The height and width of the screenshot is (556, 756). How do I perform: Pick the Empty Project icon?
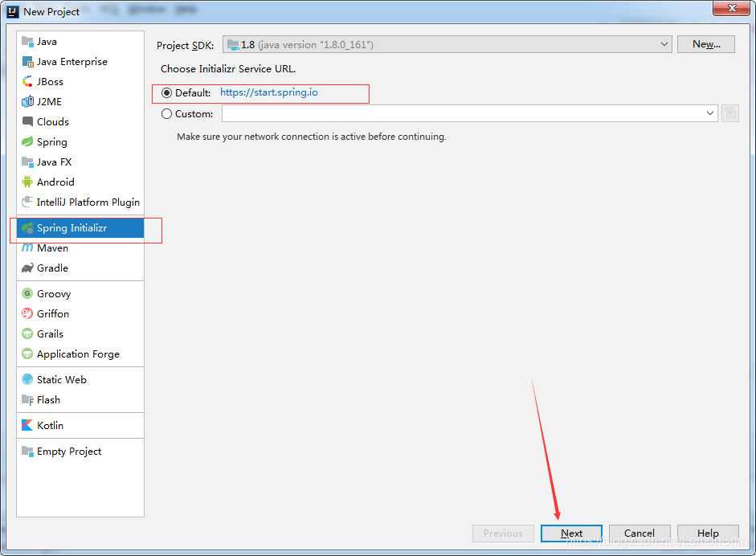pyautogui.click(x=27, y=452)
